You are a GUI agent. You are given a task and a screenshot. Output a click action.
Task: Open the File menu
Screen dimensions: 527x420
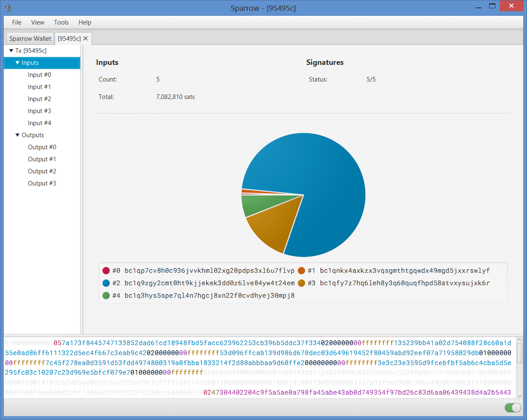point(17,22)
